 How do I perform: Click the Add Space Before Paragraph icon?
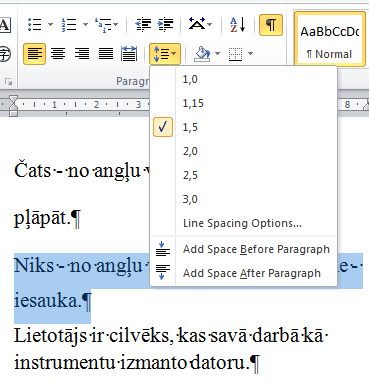(163, 249)
